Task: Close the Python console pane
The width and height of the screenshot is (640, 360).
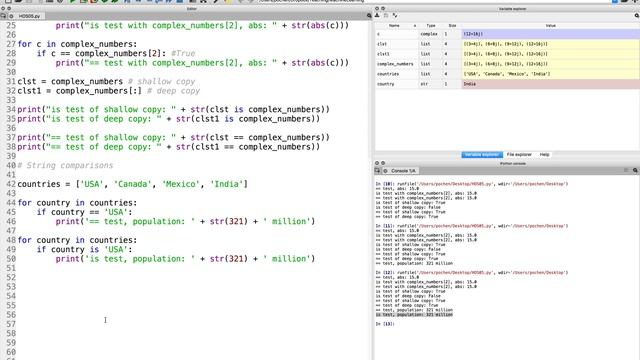Action: [377, 163]
